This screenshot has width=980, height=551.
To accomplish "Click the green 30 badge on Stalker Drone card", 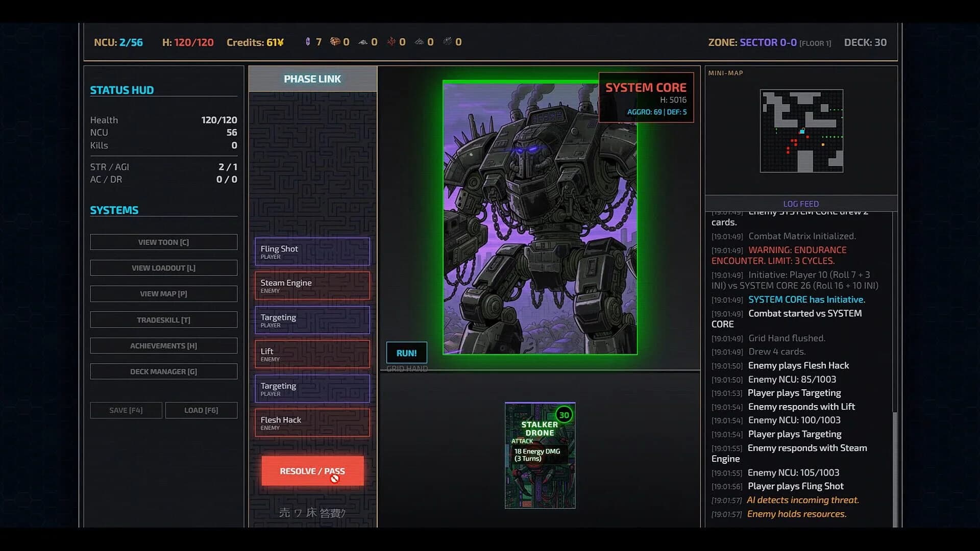I will [x=564, y=415].
